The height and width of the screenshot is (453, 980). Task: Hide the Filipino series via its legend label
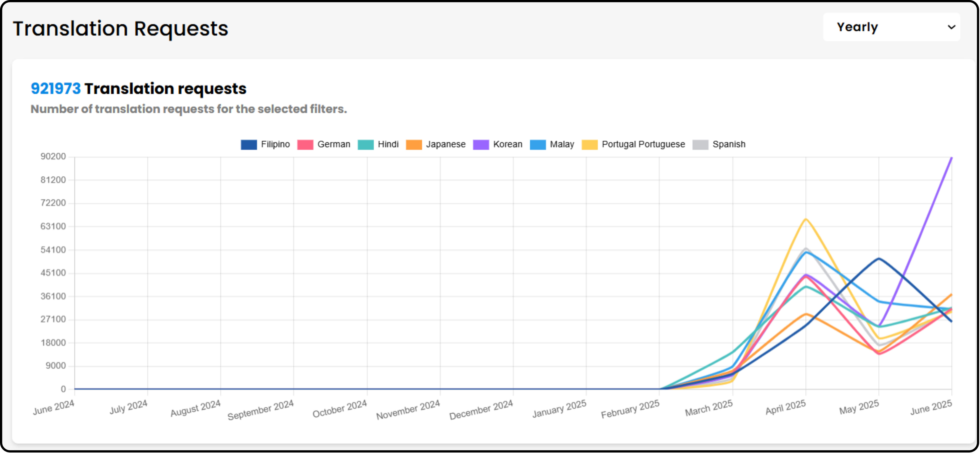click(276, 144)
